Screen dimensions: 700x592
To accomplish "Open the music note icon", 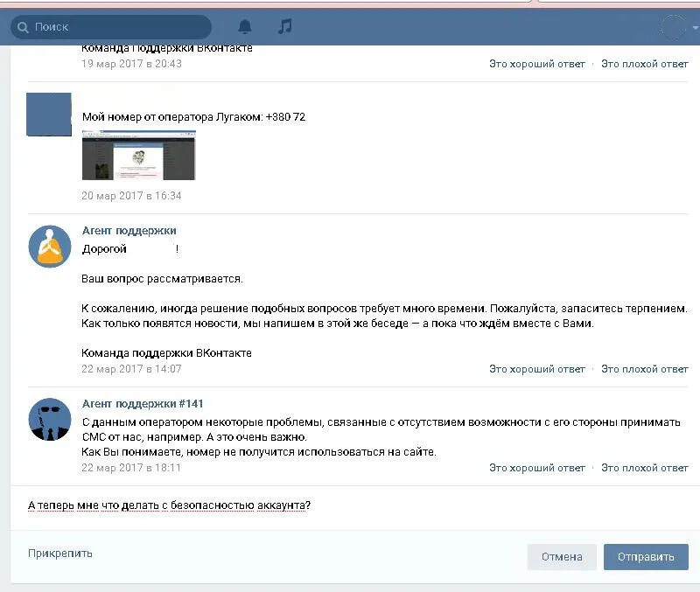I will [x=285, y=26].
